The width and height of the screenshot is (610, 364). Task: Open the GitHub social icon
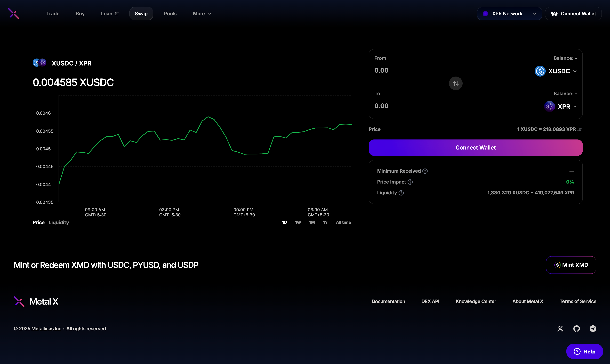pos(576,329)
